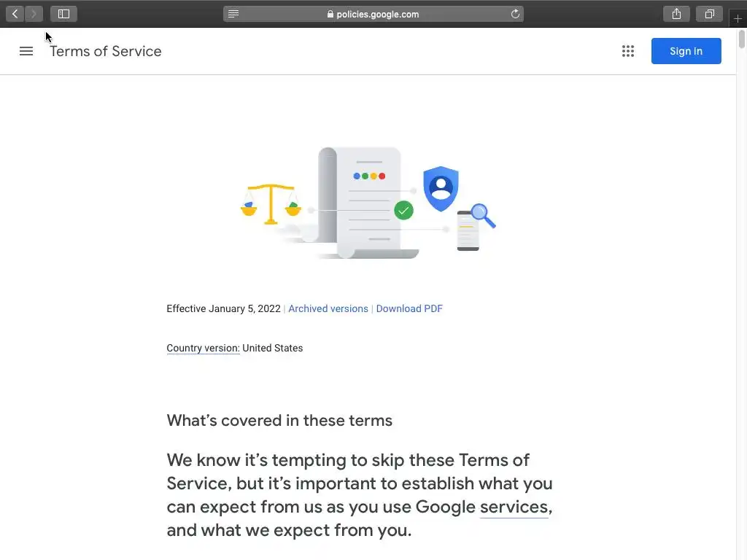747x560 pixels.
Task: Open the Archived versions link
Action: pos(328,308)
